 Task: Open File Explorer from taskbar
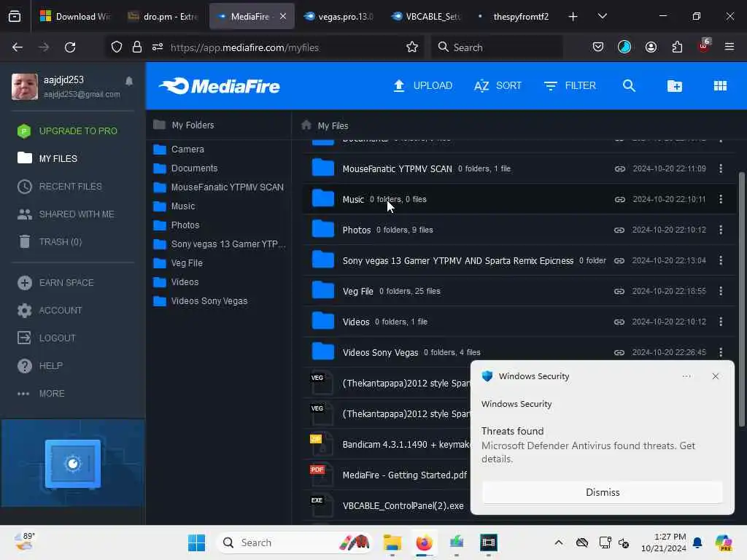[392, 542]
